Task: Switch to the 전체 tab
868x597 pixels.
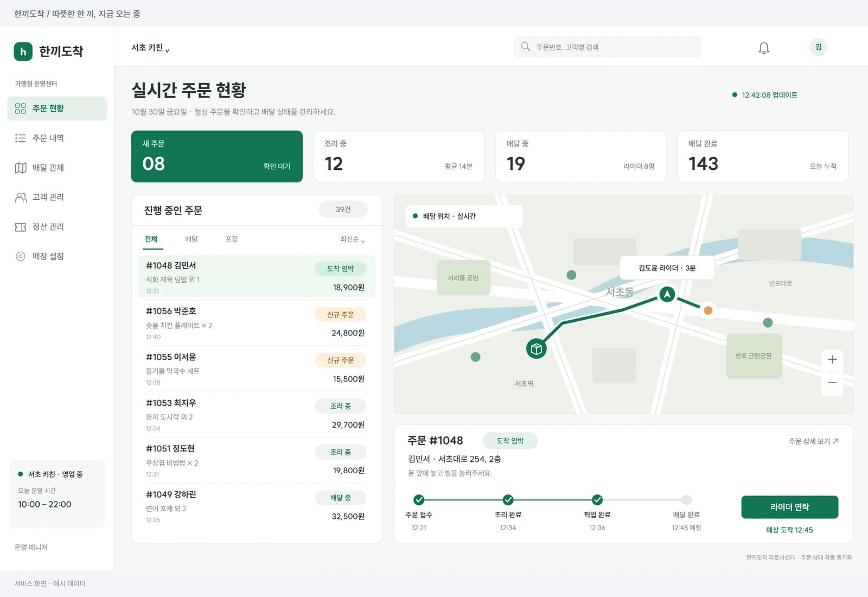Action: point(151,239)
